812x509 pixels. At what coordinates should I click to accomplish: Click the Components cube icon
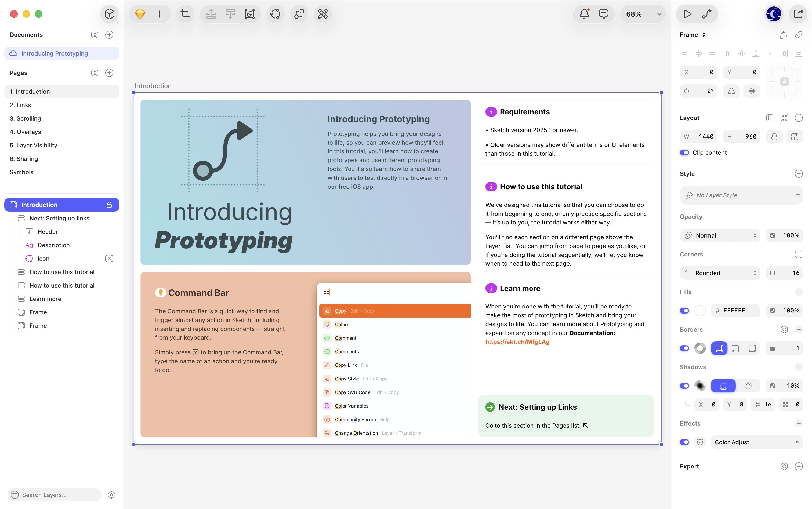click(x=109, y=14)
